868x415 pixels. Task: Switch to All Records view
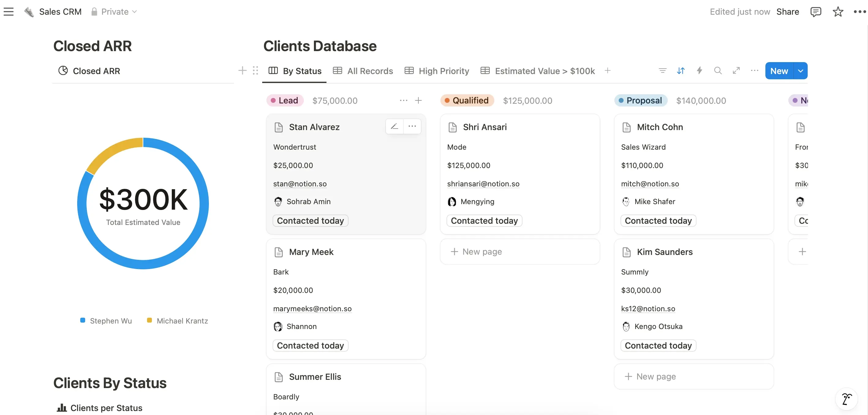coord(363,71)
